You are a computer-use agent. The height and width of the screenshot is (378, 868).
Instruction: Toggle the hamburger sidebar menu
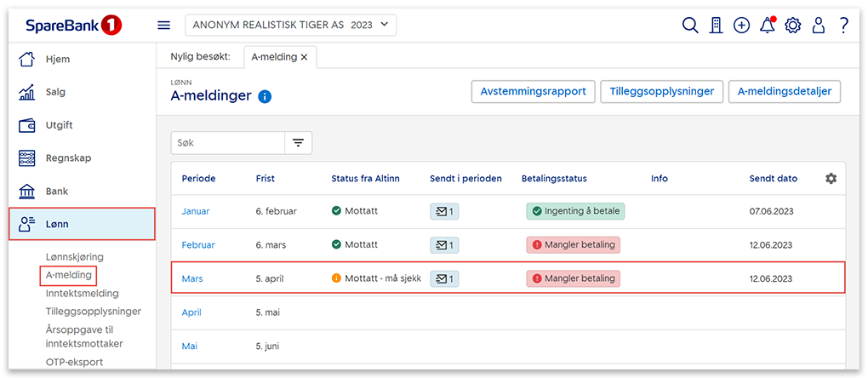[164, 26]
